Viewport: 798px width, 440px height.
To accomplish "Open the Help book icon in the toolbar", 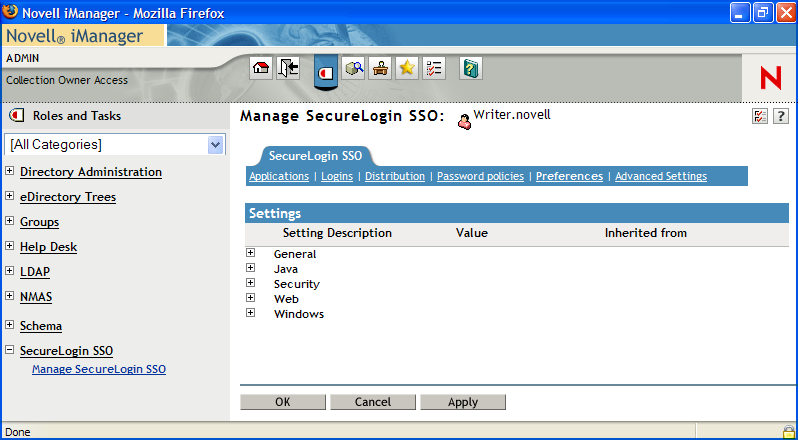I will (471, 68).
